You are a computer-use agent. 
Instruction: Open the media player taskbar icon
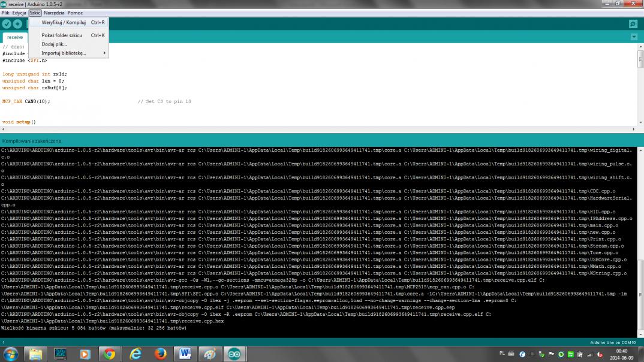tap(85, 354)
